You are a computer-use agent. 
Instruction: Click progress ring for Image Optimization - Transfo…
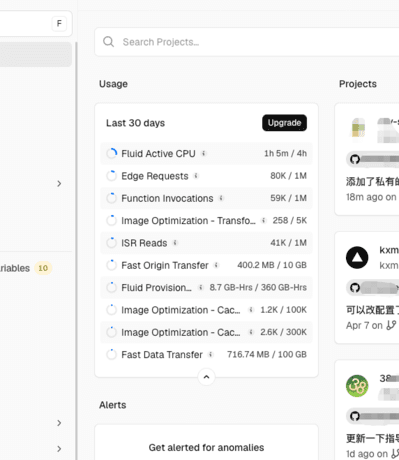click(112, 220)
